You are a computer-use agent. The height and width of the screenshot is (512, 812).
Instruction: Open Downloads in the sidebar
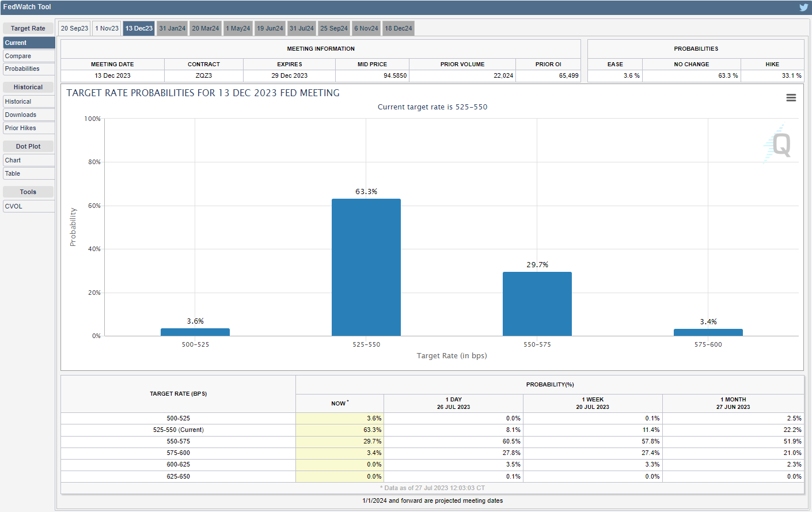pyautogui.click(x=29, y=115)
